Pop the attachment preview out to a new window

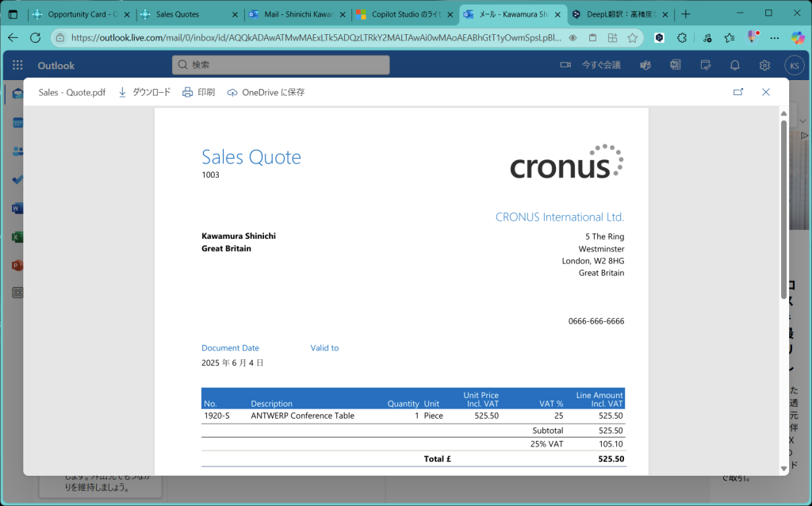pyautogui.click(x=738, y=92)
